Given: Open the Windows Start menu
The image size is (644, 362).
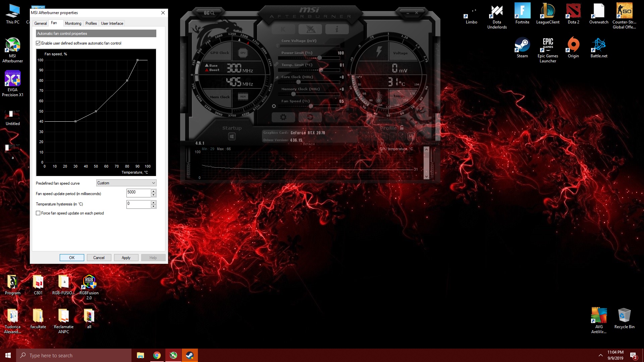Looking at the screenshot, I should [8, 355].
